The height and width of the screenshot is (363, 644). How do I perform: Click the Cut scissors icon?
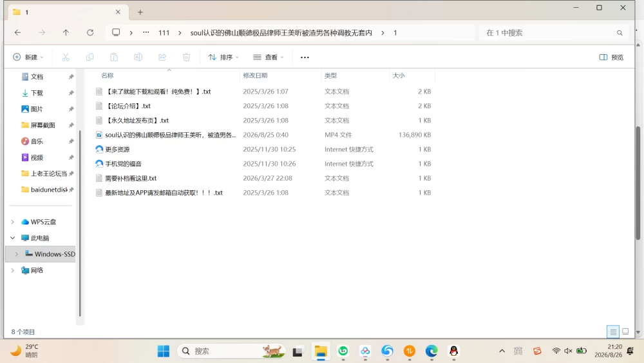pyautogui.click(x=66, y=57)
